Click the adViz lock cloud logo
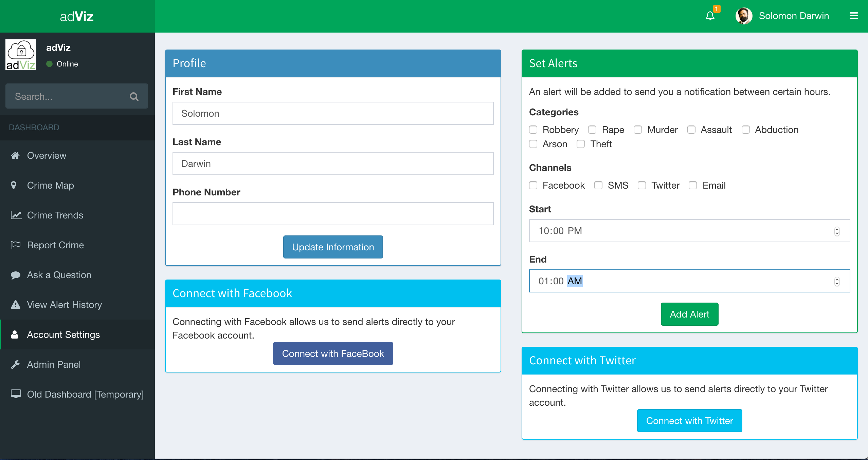This screenshot has height=460, width=868. pyautogui.click(x=21, y=55)
